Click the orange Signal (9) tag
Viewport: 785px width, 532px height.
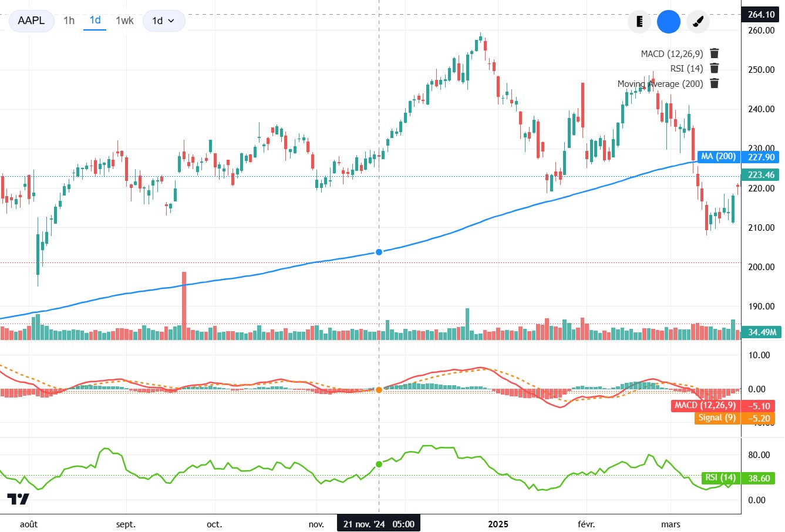pos(716,417)
